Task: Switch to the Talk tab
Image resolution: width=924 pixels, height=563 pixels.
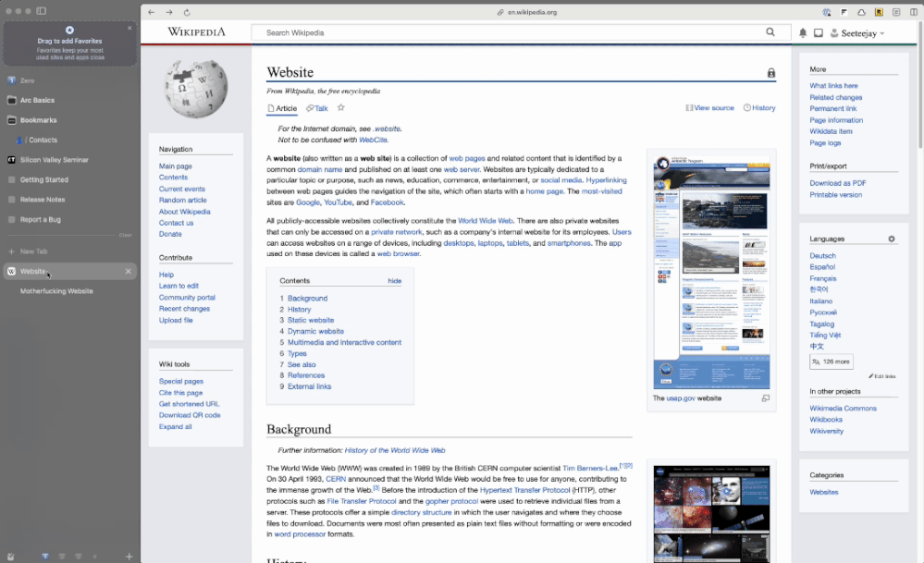Action: [x=317, y=108]
